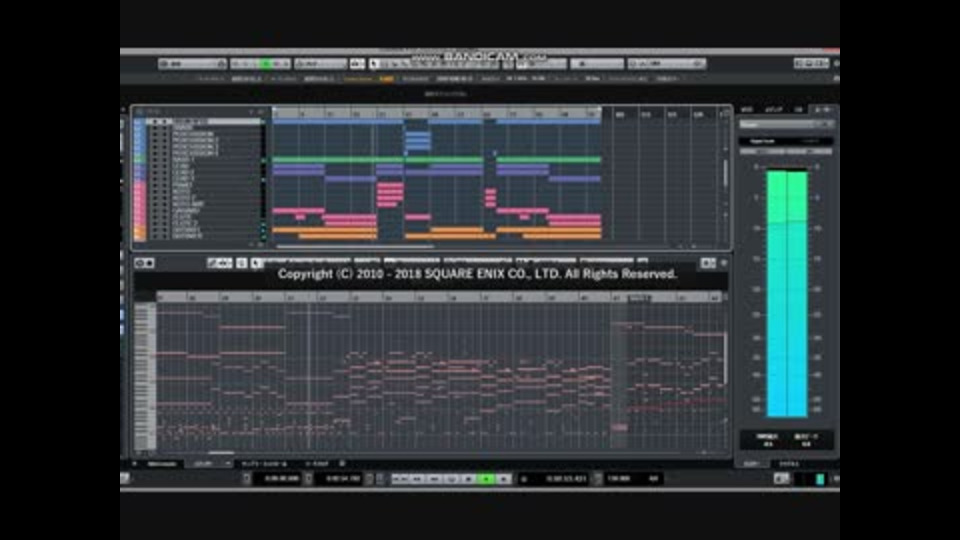Select the arrow tool in key editor toolbar
The image size is (960, 540).
tap(257, 263)
